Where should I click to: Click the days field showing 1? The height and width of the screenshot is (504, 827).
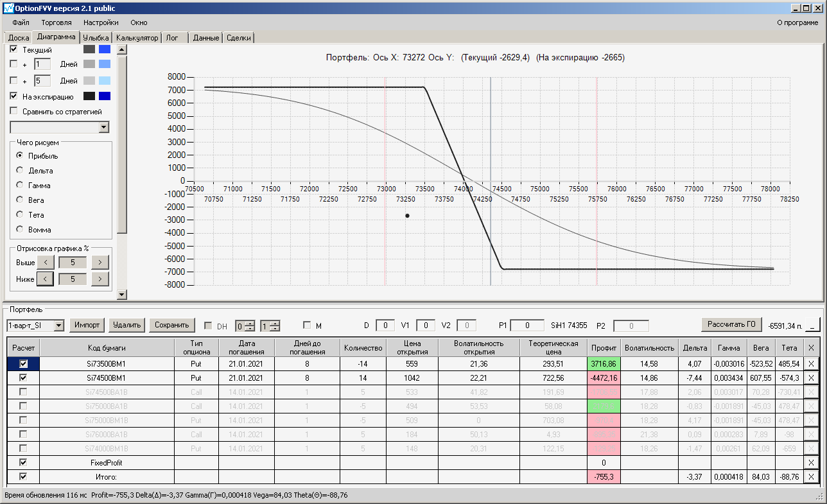[42, 64]
